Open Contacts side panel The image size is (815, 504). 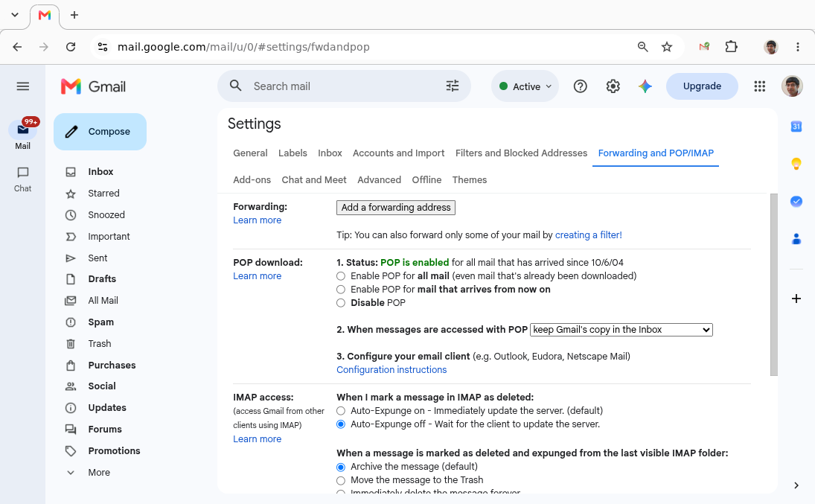[796, 239]
